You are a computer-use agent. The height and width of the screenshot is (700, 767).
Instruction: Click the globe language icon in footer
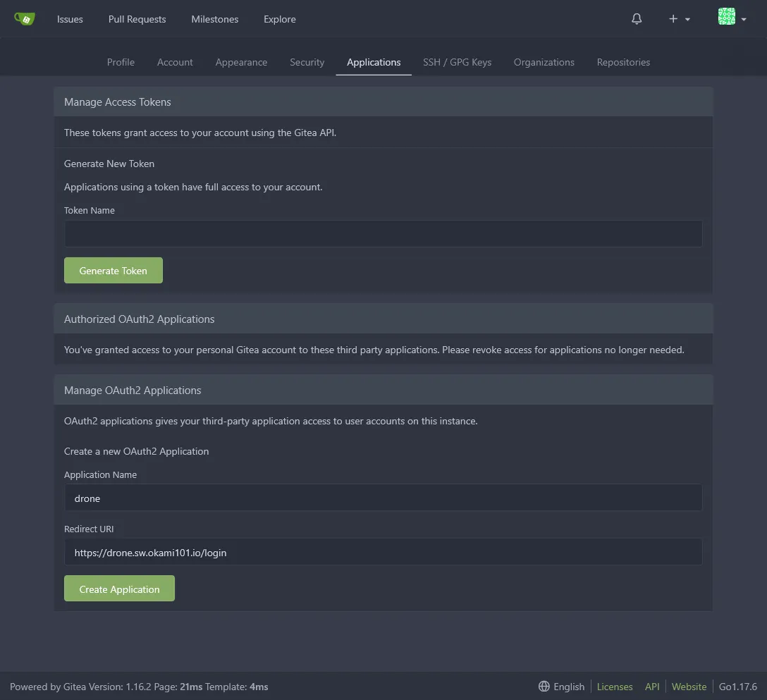(544, 686)
